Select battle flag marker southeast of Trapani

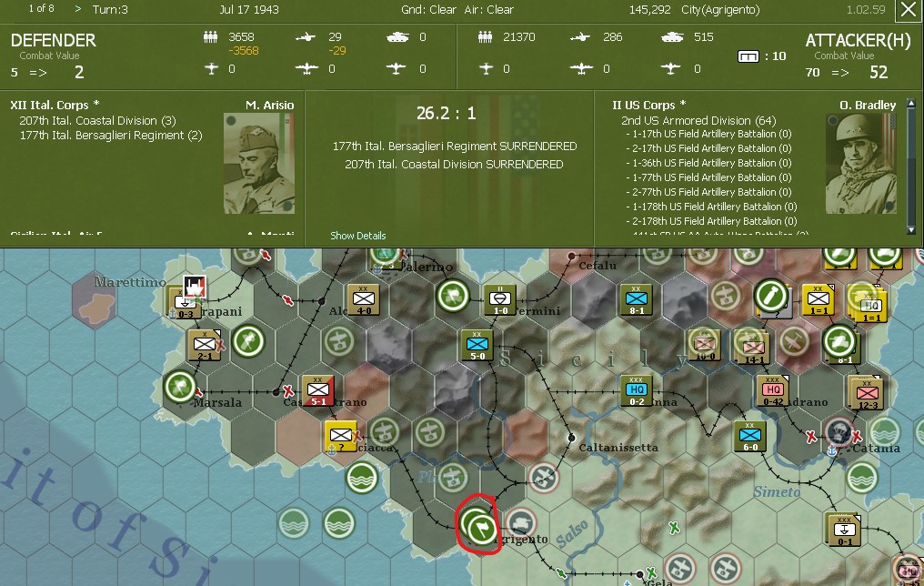tap(248, 341)
